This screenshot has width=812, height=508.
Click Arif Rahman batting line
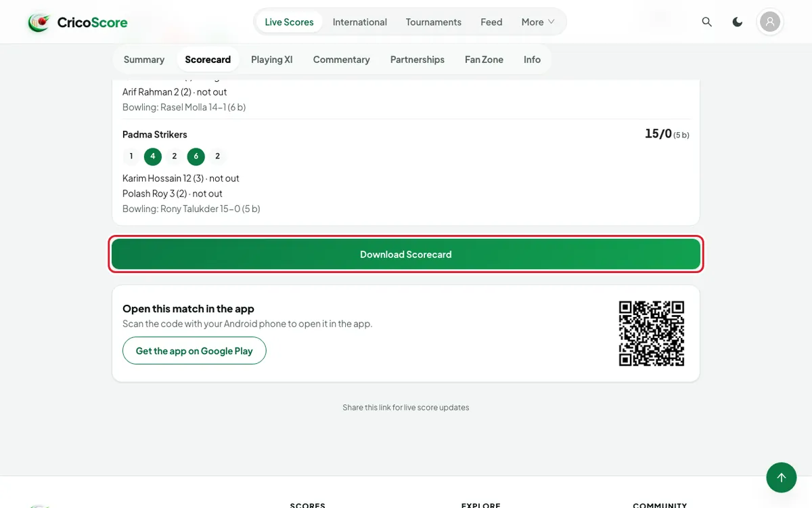[x=175, y=92]
